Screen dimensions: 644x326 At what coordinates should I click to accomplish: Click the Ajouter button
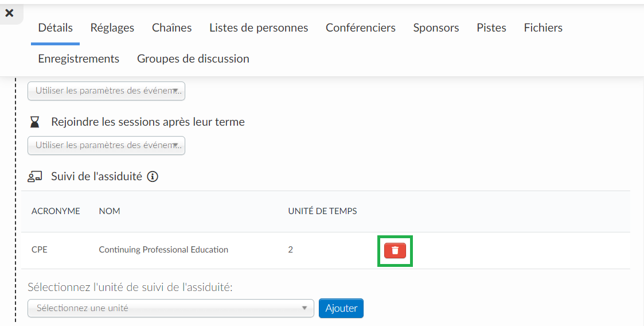(x=341, y=308)
